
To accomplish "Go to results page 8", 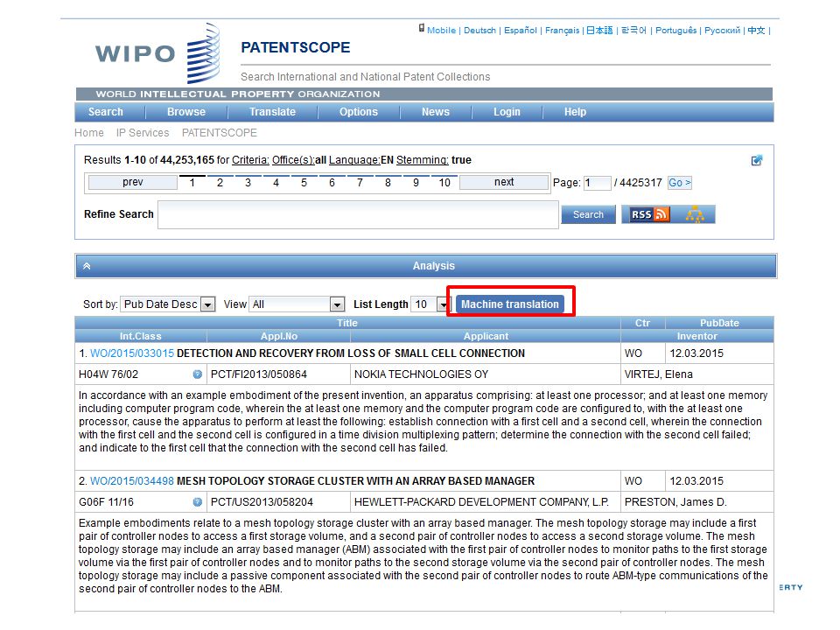I will pyautogui.click(x=388, y=183).
